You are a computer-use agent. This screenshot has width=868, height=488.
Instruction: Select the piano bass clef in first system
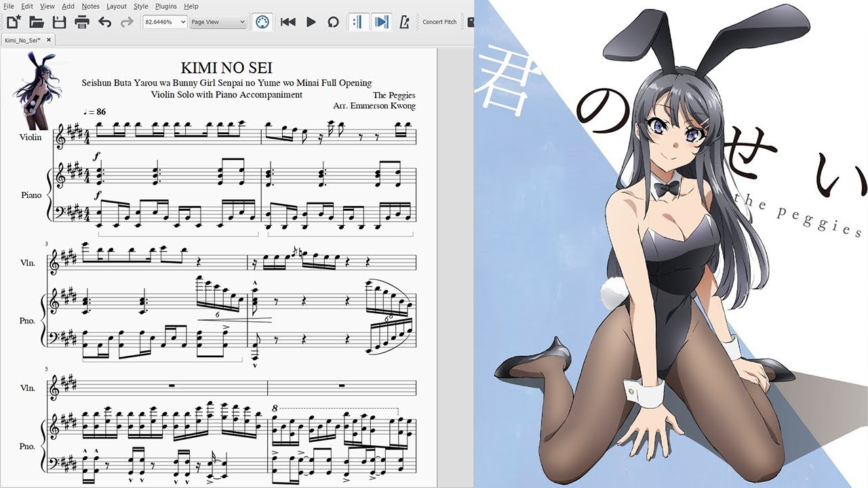click(x=62, y=211)
